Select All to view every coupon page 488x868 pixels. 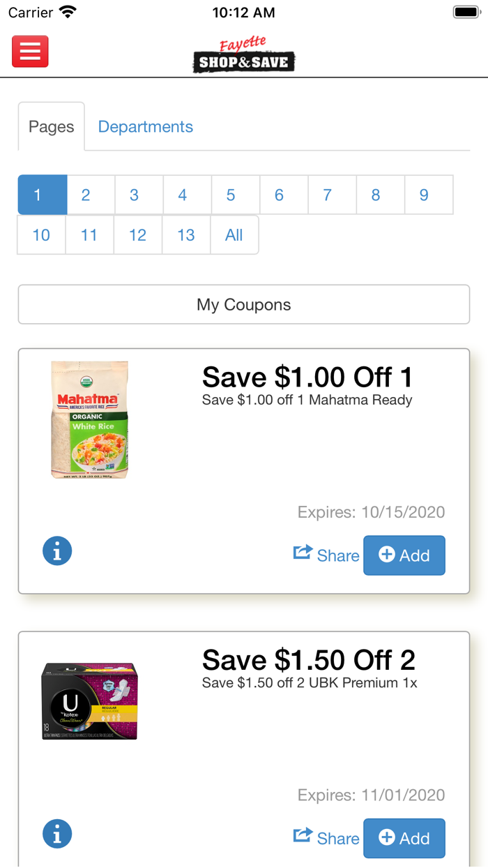point(234,235)
